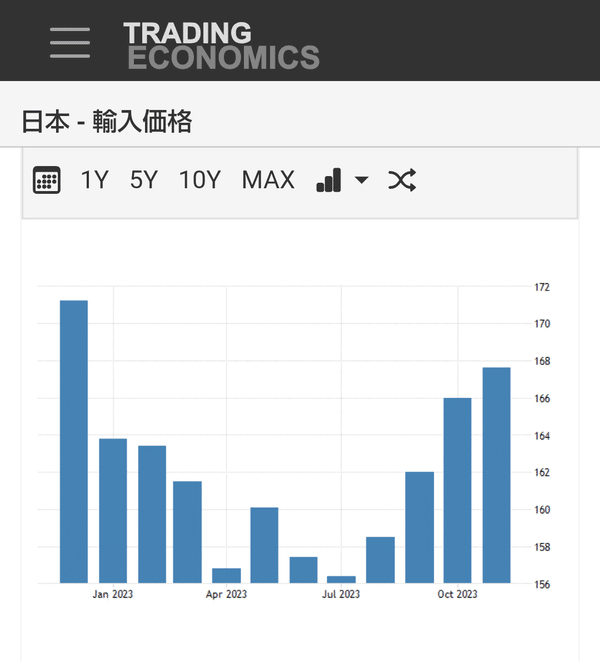This screenshot has width=600, height=661.
Task: Click the Apr 2023 axis label
Action: click(226, 594)
